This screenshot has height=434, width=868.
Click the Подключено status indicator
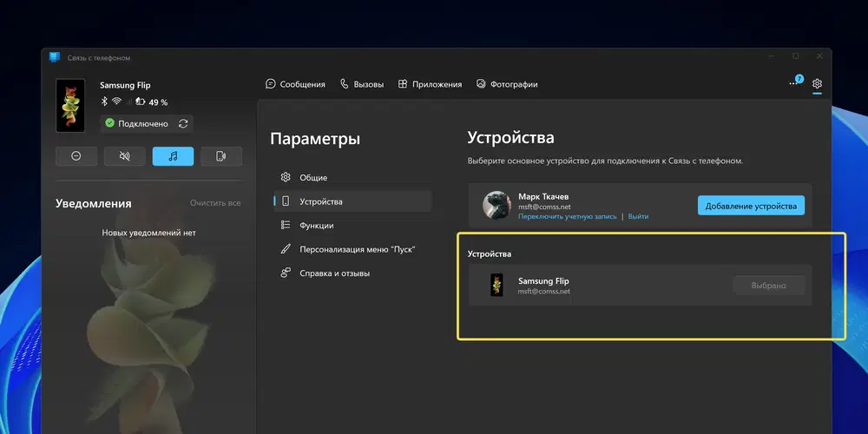pos(137,123)
